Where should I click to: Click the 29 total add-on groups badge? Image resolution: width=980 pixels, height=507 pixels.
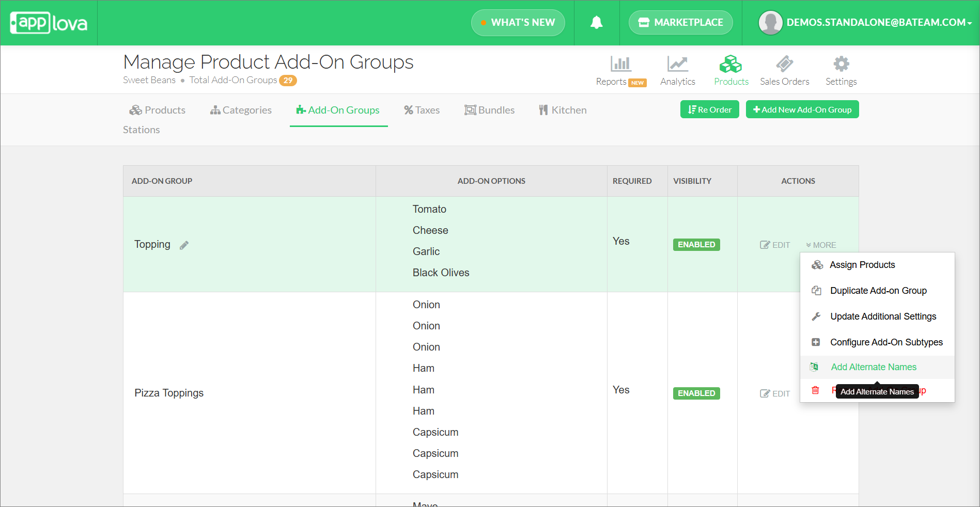[x=288, y=81]
